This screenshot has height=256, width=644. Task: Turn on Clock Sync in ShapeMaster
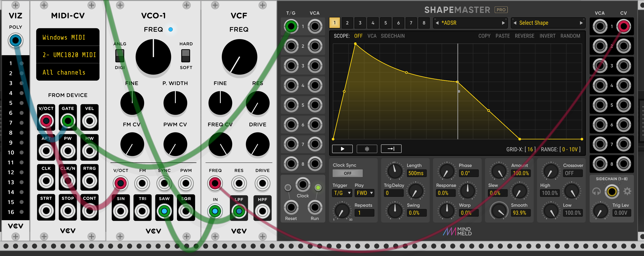(347, 173)
